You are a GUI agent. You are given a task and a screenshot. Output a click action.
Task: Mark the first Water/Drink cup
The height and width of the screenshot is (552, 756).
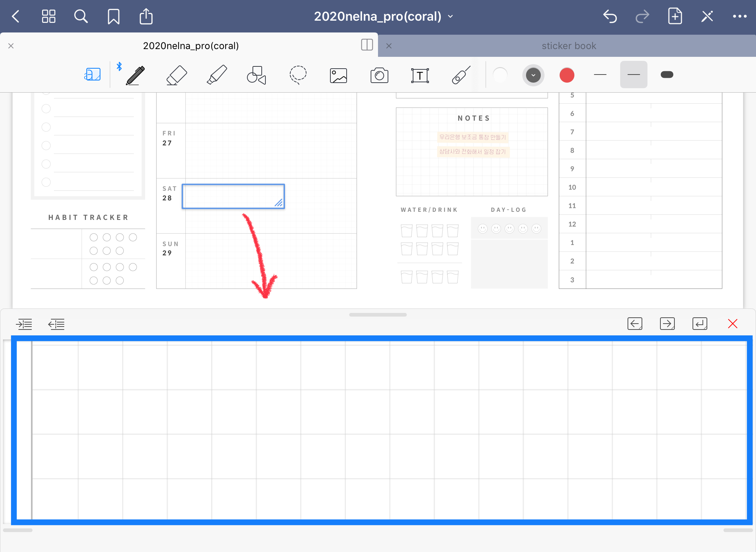click(406, 231)
